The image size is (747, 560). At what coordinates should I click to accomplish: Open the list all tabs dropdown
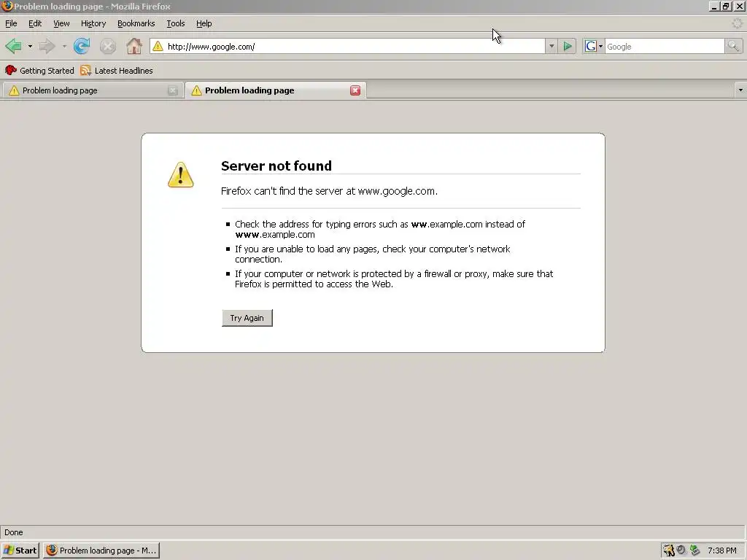(x=740, y=90)
